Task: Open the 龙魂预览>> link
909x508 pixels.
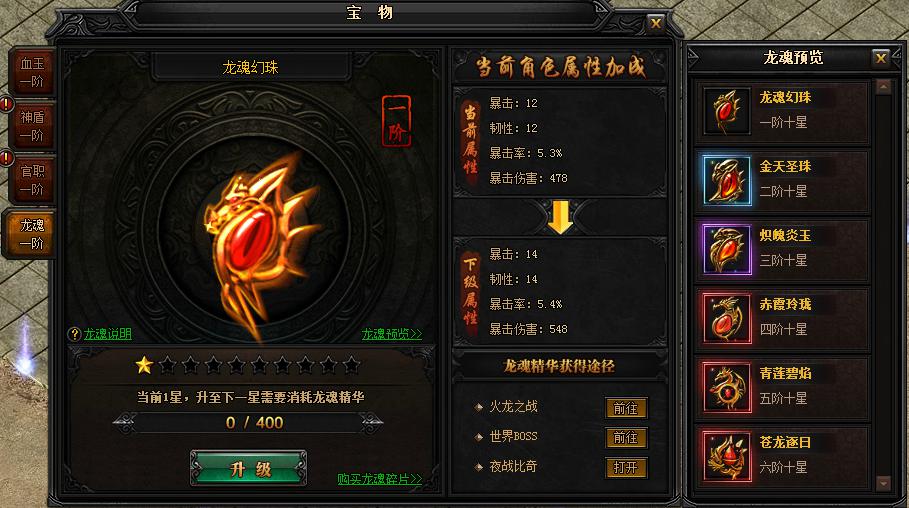Action: click(x=392, y=334)
